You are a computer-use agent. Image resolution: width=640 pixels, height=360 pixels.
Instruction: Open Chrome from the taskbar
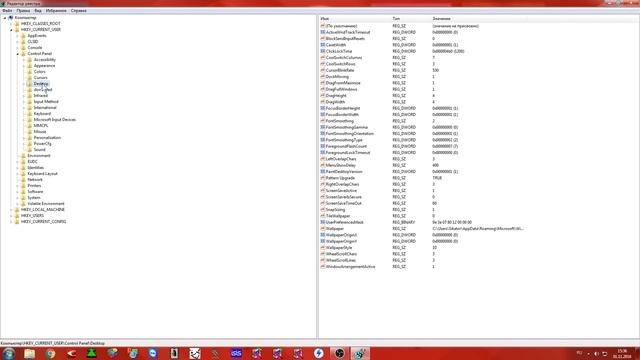50,353
